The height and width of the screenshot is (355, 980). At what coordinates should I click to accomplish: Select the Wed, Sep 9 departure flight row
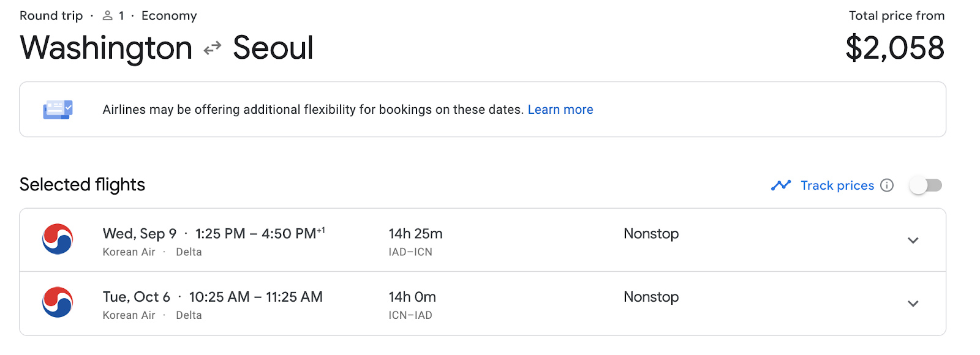coord(483,240)
